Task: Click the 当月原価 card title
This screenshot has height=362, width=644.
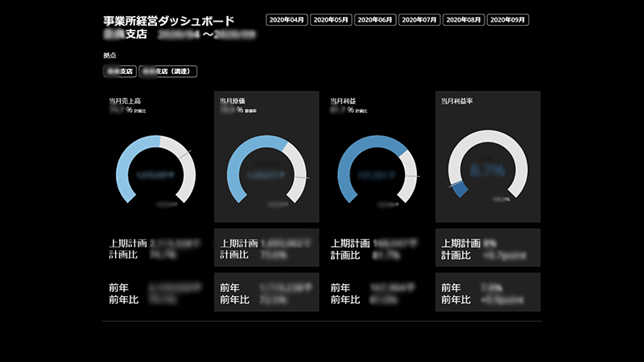Action: click(x=233, y=101)
